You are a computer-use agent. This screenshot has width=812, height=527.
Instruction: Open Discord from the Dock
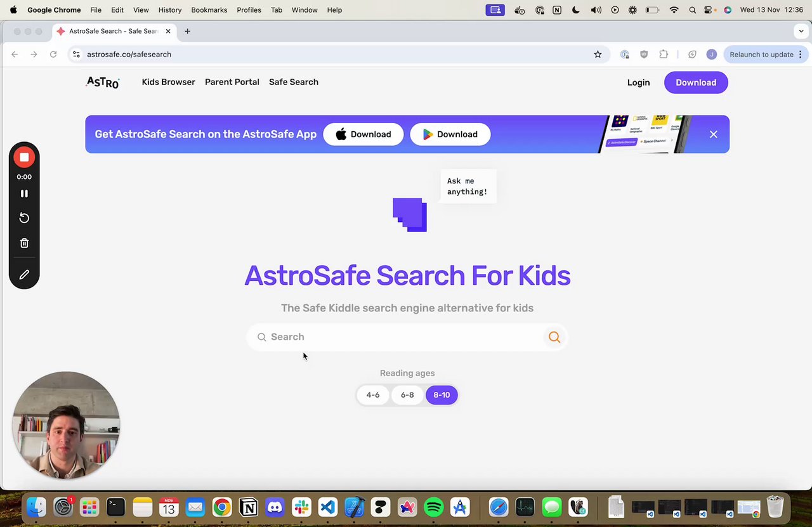pos(275,507)
